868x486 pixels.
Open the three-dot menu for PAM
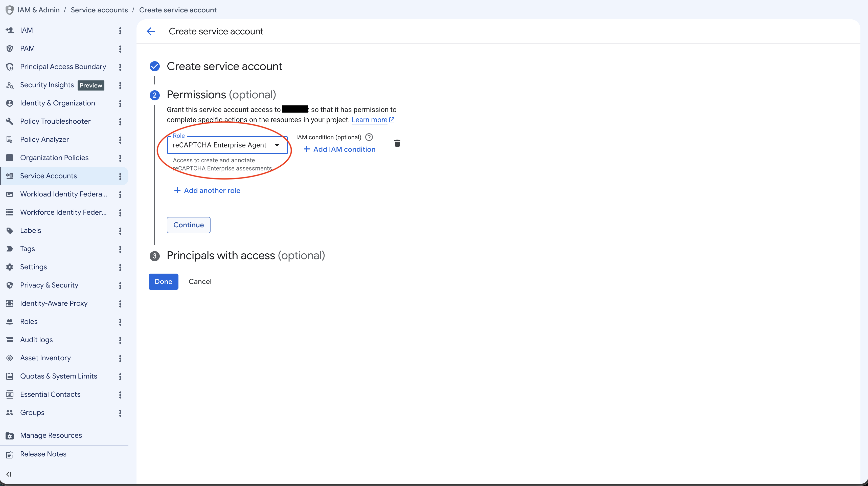(x=120, y=49)
